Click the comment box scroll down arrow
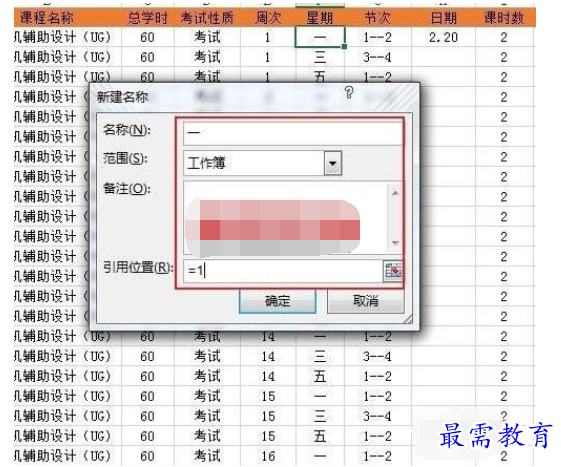 [395, 243]
